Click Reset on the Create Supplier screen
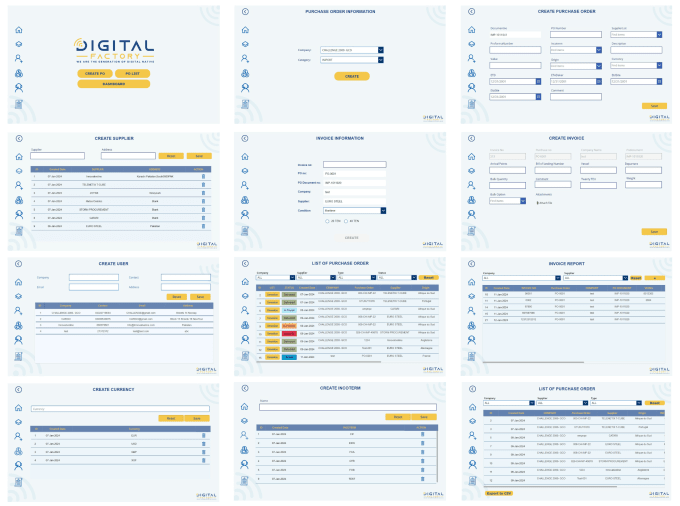 coord(171,156)
